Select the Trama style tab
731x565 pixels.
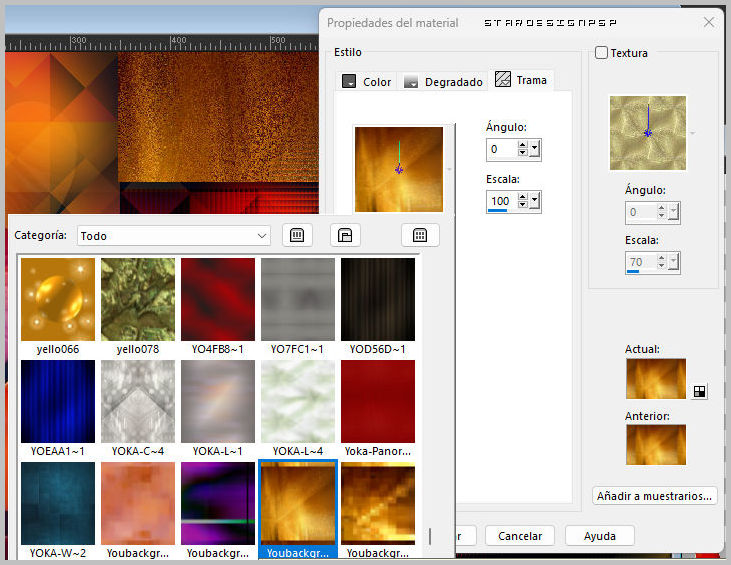[x=521, y=80]
